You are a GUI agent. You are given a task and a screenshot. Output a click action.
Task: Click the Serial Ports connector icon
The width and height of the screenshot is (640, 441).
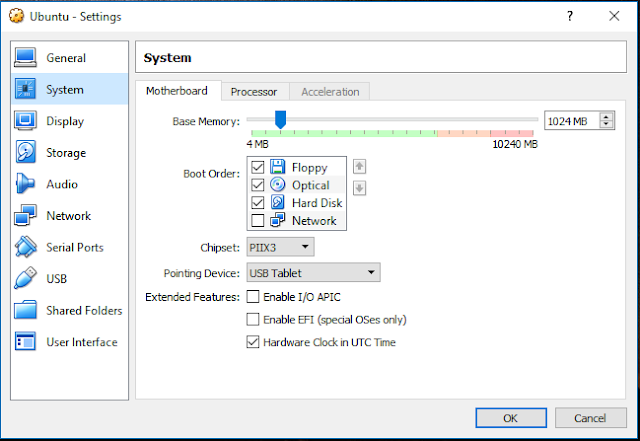(25, 247)
